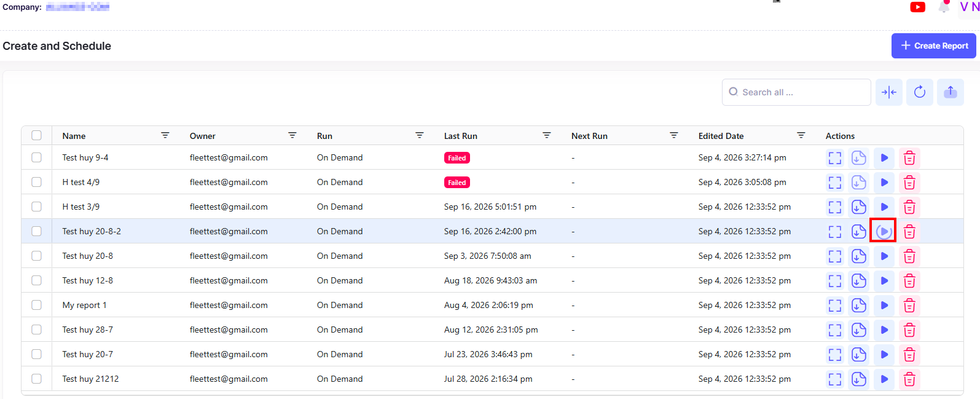Check the Test huy 20-7 row checkbox
The height and width of the screenshot is (399, 980).
[37, 354]
